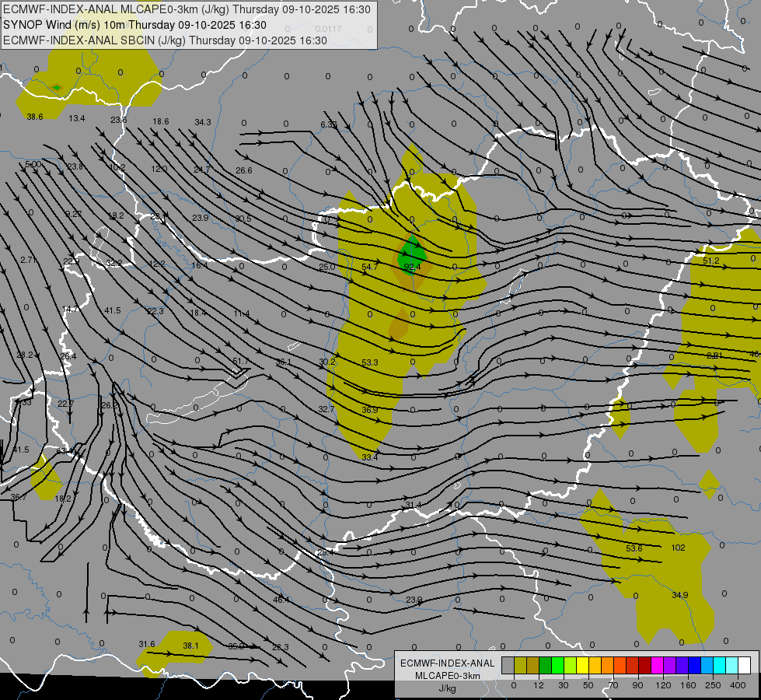Select the white last legend color swatch
761x700 pixels.
coord(744,665)
